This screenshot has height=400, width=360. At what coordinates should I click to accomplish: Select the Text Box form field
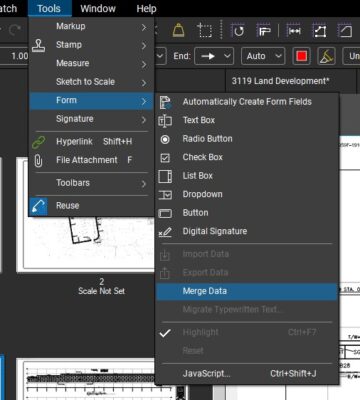(x=247, y=120)
